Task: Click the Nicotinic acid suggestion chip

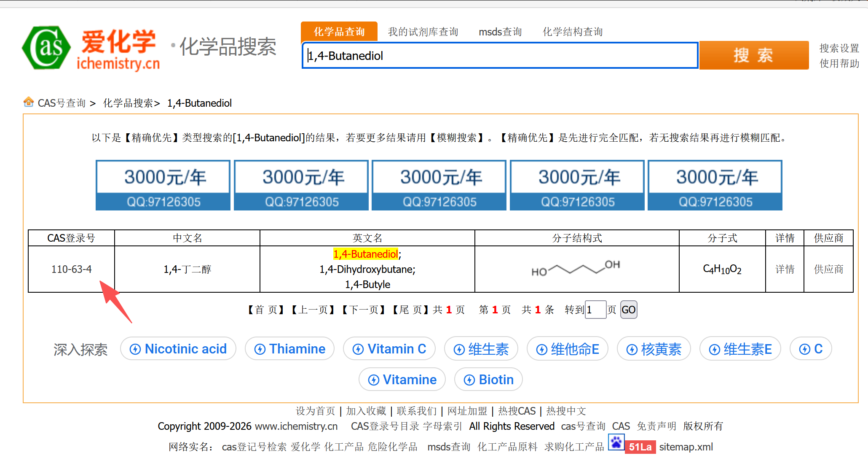Action: coord(178,349)
